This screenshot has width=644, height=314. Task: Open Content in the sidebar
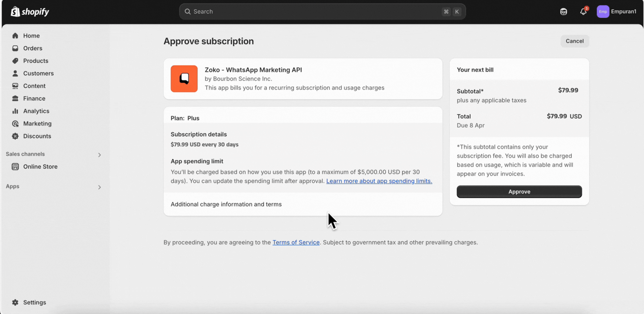[x=34, y=86]
